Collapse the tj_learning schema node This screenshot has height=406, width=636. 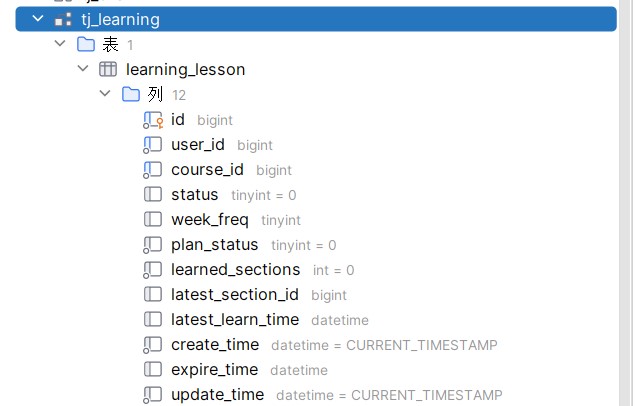[x=38, y=19]
